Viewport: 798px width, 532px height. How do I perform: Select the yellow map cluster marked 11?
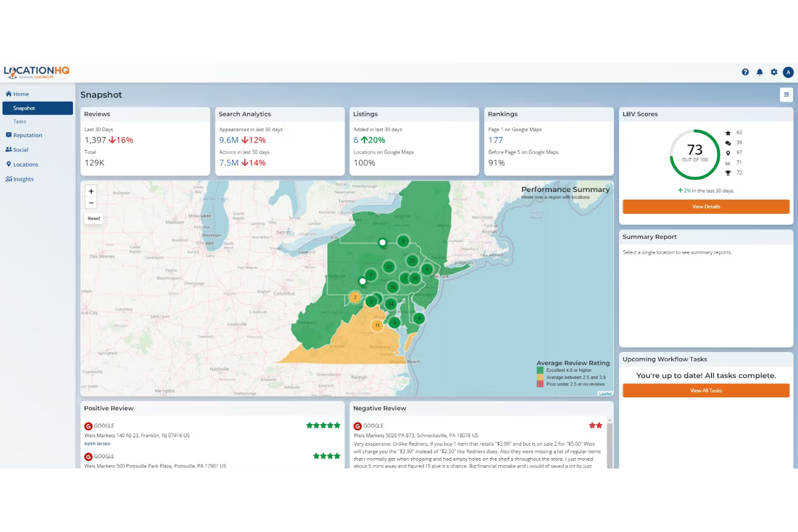(x=377, y=326)
